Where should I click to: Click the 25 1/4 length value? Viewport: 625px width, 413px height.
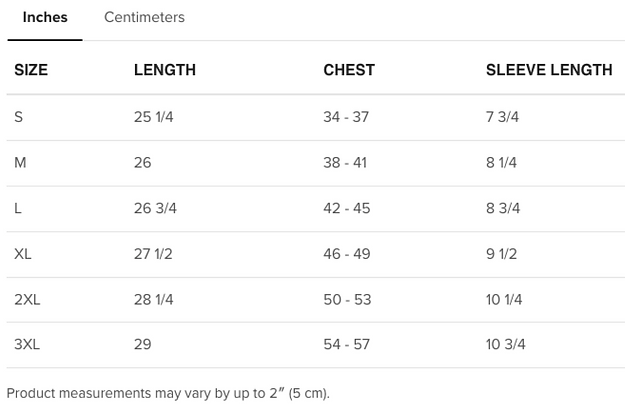(154, 117)
